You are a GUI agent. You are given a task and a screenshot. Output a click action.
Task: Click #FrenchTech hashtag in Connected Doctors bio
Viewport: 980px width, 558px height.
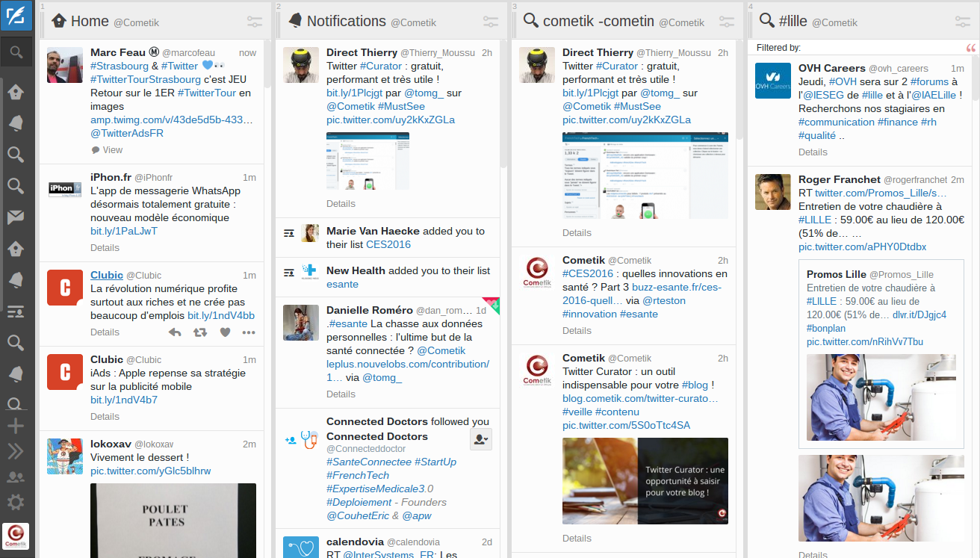pyautogui.click(x=358, y=475)
